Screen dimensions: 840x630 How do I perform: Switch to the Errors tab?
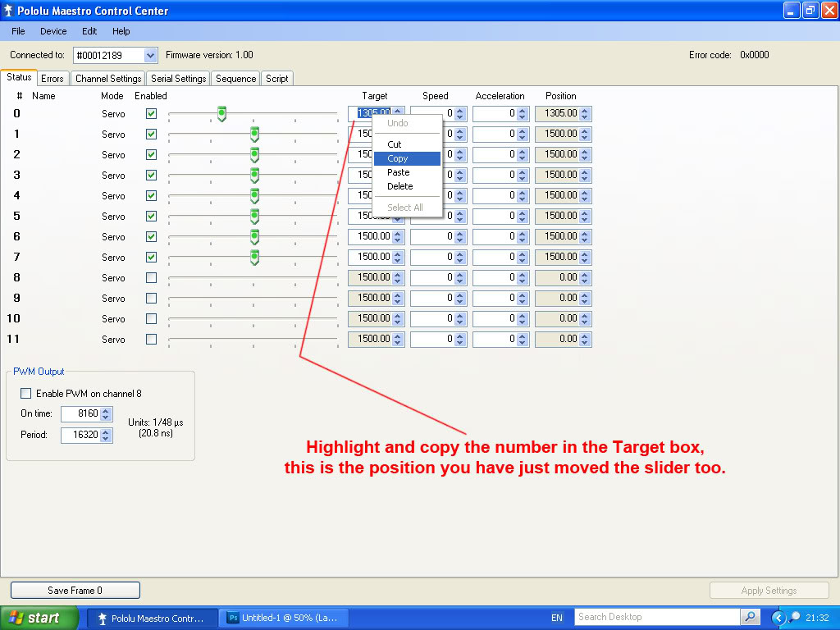point(52,79)
